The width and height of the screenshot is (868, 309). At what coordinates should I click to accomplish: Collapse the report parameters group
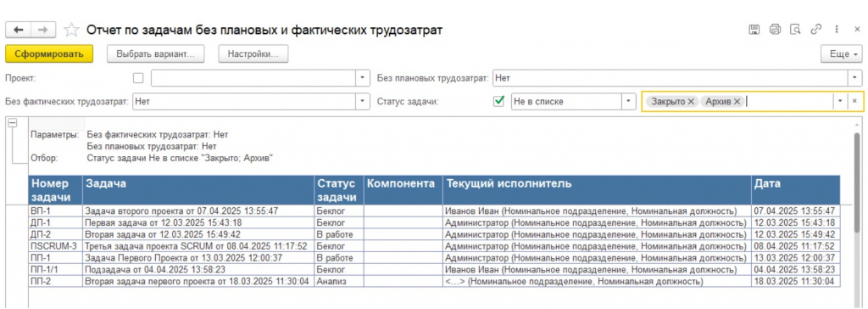point(13,124)
